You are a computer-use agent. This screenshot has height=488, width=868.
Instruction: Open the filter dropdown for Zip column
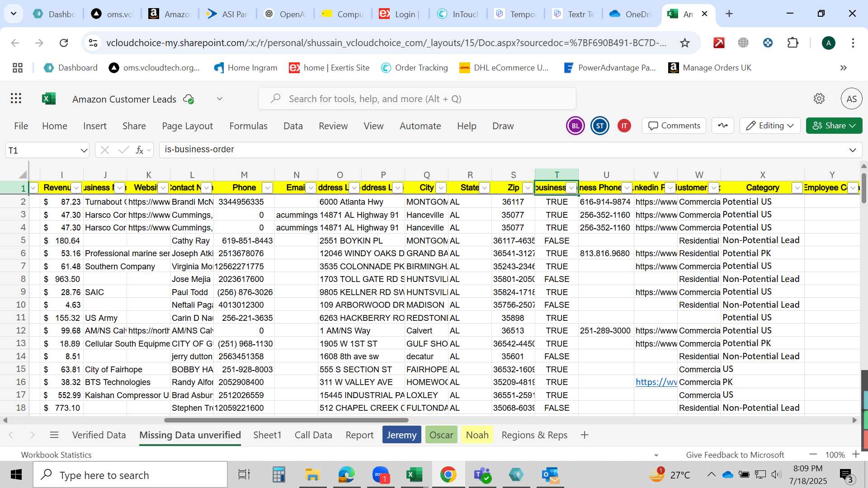click(528, 188)
